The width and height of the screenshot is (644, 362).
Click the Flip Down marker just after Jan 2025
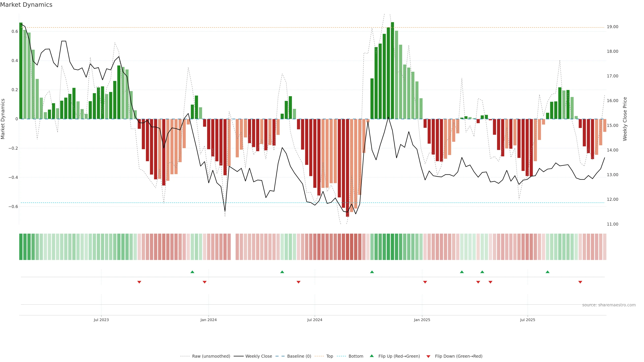pos(425,282)
